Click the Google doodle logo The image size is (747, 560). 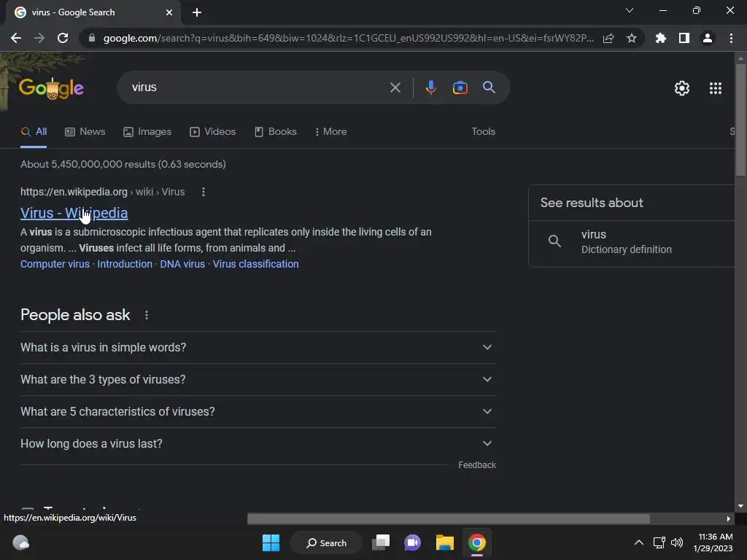click(x=51, y=88)
